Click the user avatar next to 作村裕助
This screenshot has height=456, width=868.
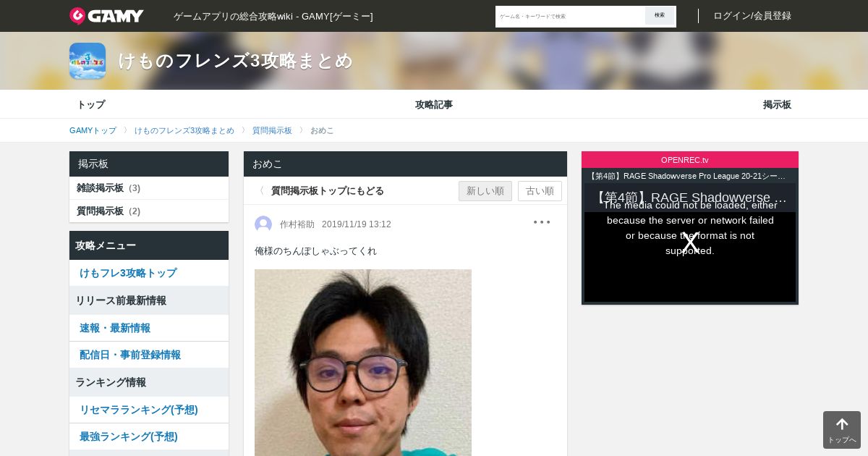click(x=263, y=224)
